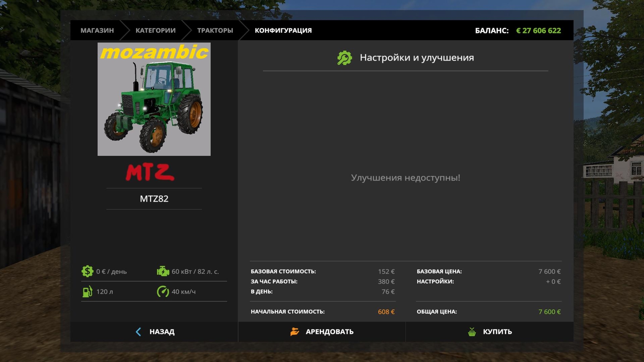644x362 pixels.
Task: Click the green wrench settings icon
Action: (345, 58)
